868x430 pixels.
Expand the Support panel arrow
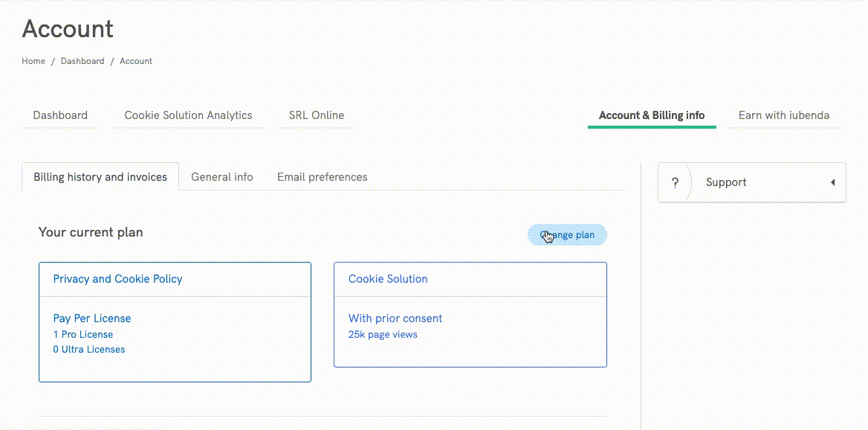click(832, 182)
